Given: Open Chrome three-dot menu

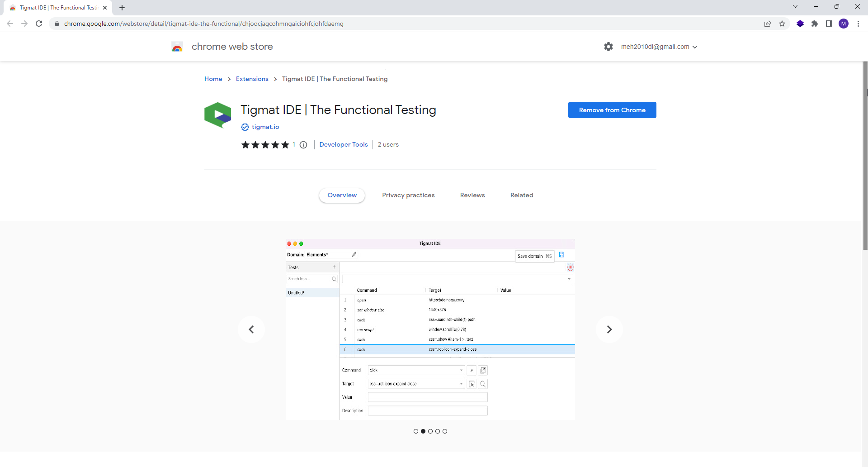Looking at the screenshot, I should click(x=858, y=24).
